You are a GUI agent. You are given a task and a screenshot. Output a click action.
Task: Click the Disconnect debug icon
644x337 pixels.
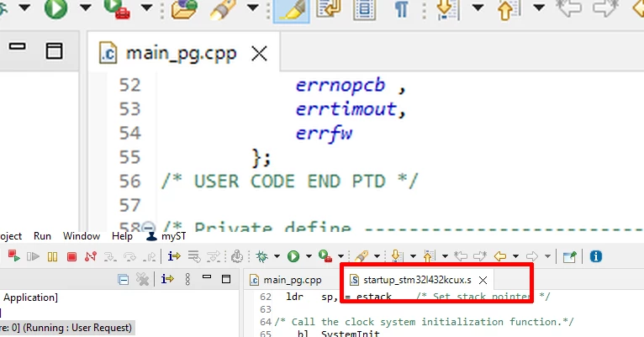tap(90, 256)
